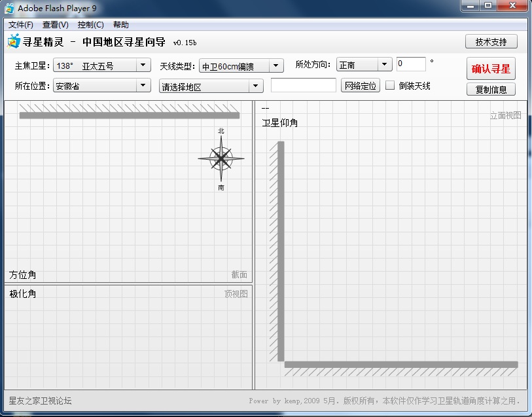Click the 网络定位 button
The image size is (532, 417).
[361, 86]
